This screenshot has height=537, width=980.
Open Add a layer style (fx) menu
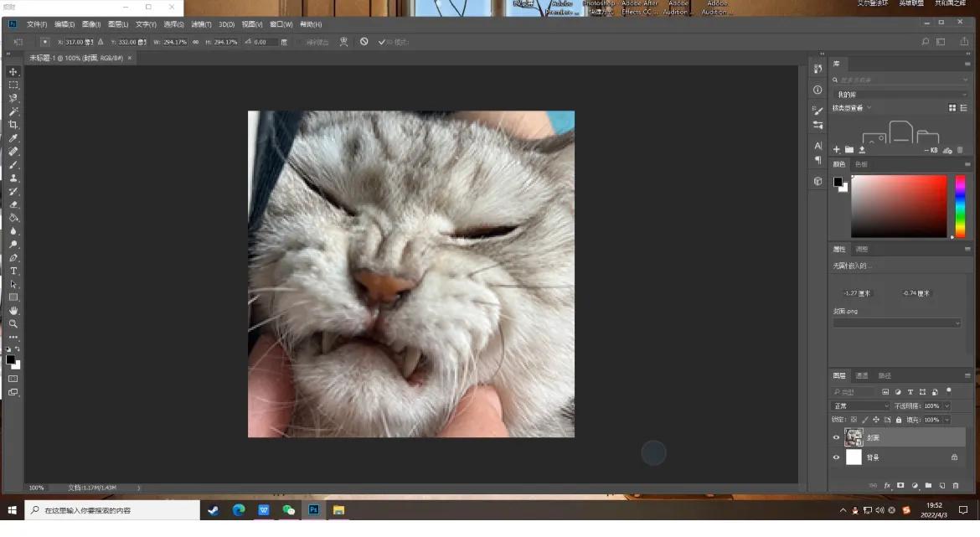click(888, 485)
